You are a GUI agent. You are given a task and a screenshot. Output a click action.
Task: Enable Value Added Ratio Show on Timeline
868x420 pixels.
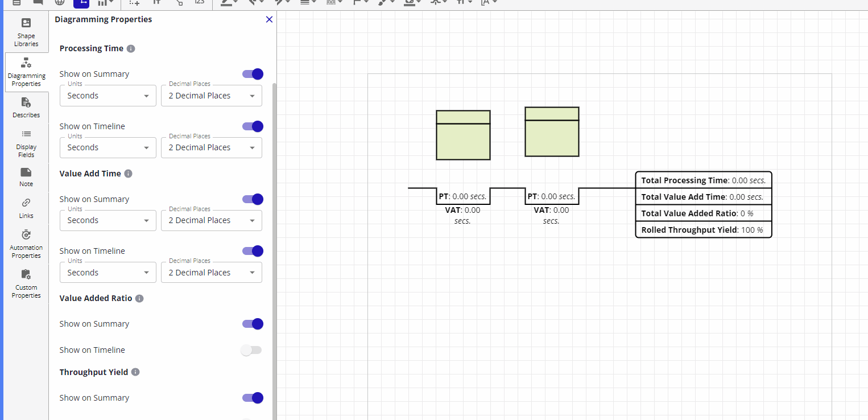coord(251,350)
